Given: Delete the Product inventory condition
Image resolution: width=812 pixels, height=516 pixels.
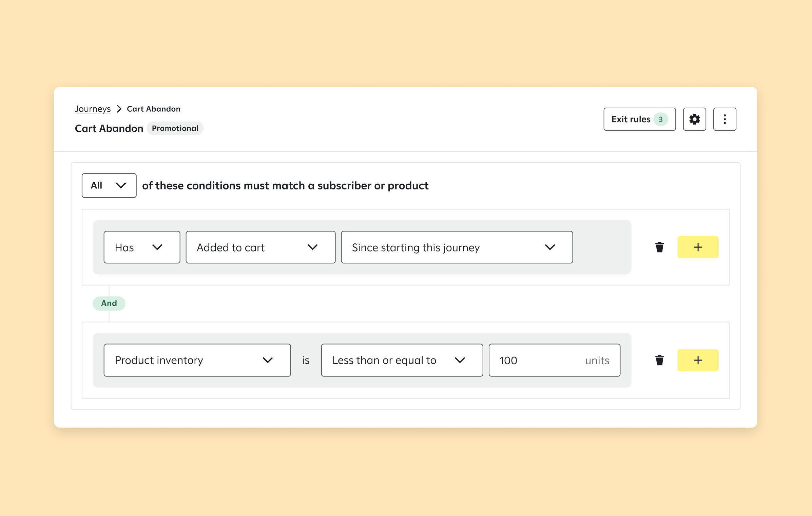Looking at the screenshot, I should click(x=659, y=360).
